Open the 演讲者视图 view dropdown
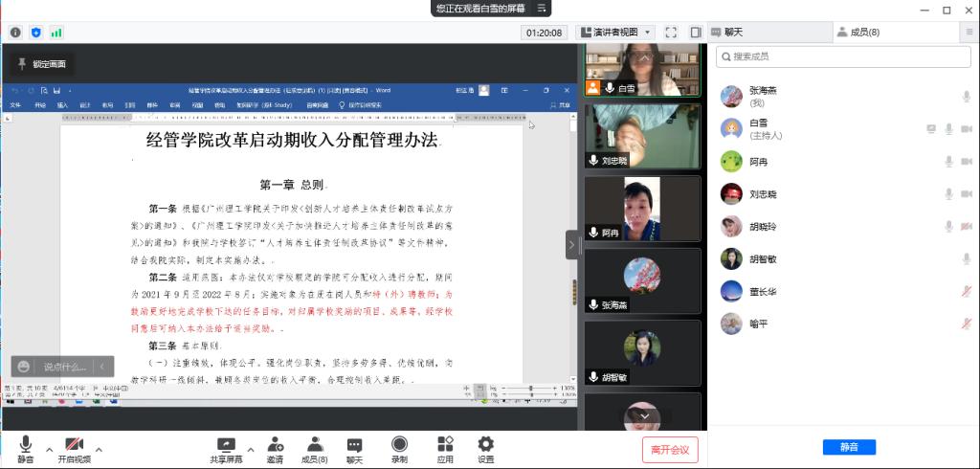 (x=615, y=33)
